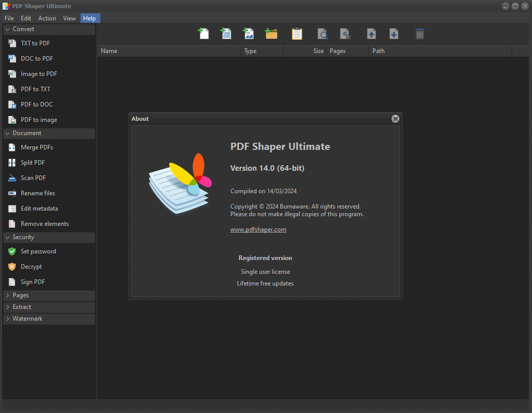The image size is (532, 413).
Task: Click the clipboard paste toolbar icon
Action: 297,34
